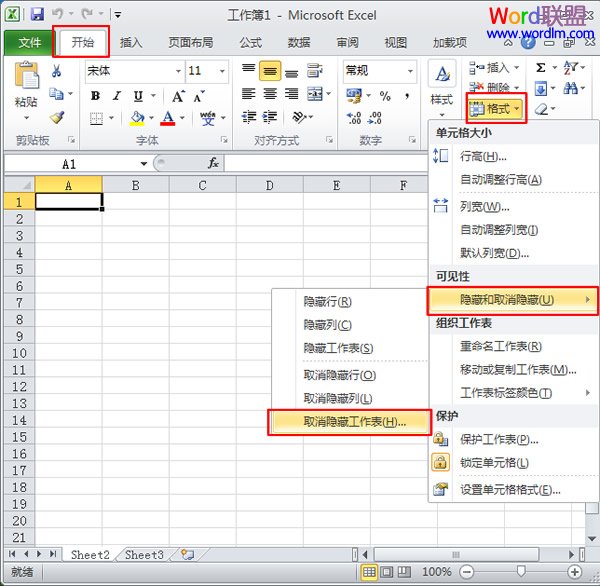Open the font name dropdown (宋体)

tap(133, 71)
